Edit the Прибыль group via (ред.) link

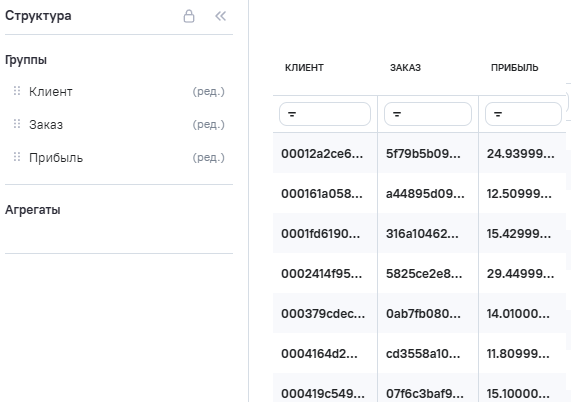pos(209,158)
